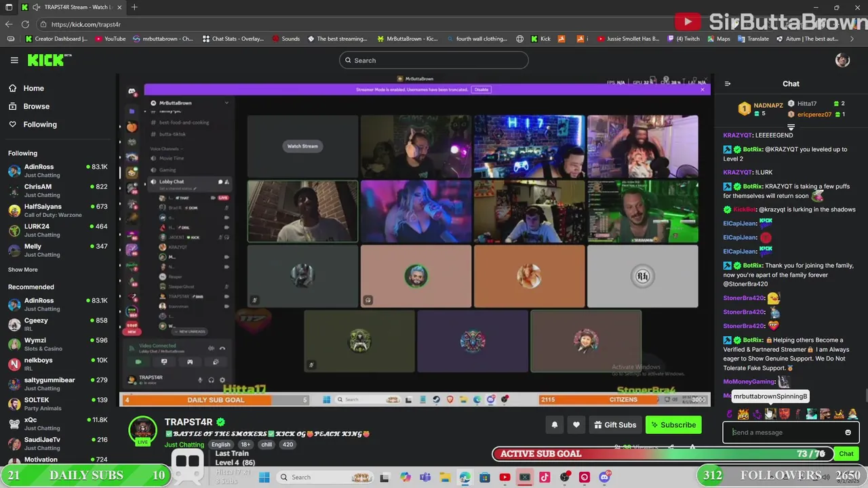Open the Kick sidebar hamburger menu

tap(14, 60)
